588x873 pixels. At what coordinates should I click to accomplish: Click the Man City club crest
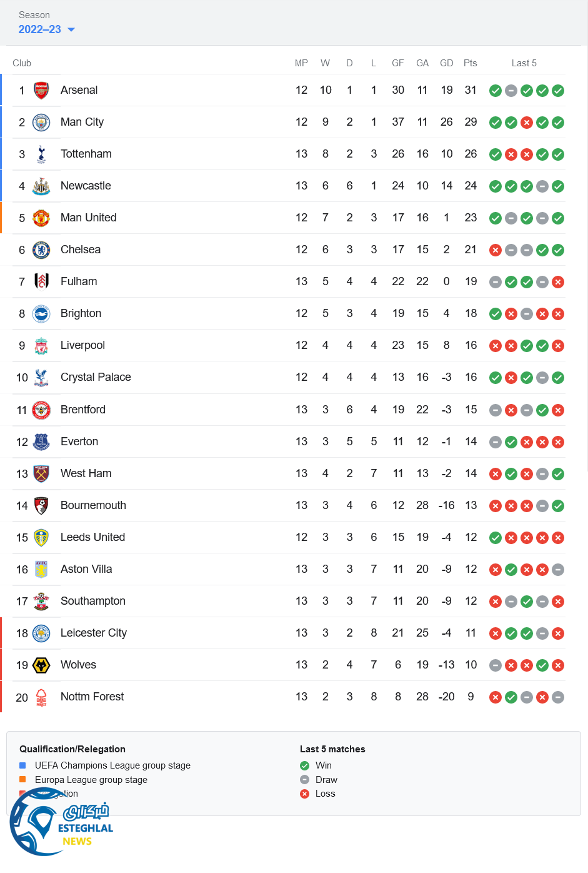(x=41, y=123)
